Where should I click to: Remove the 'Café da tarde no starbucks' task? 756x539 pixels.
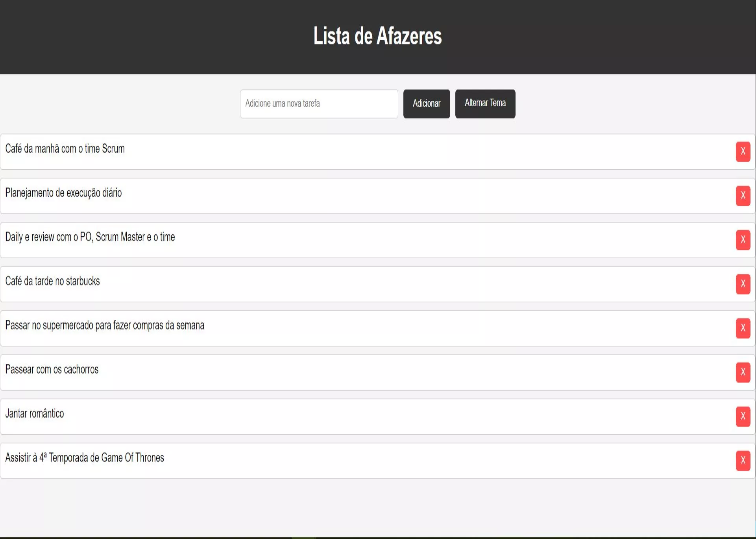pos(743,284)
